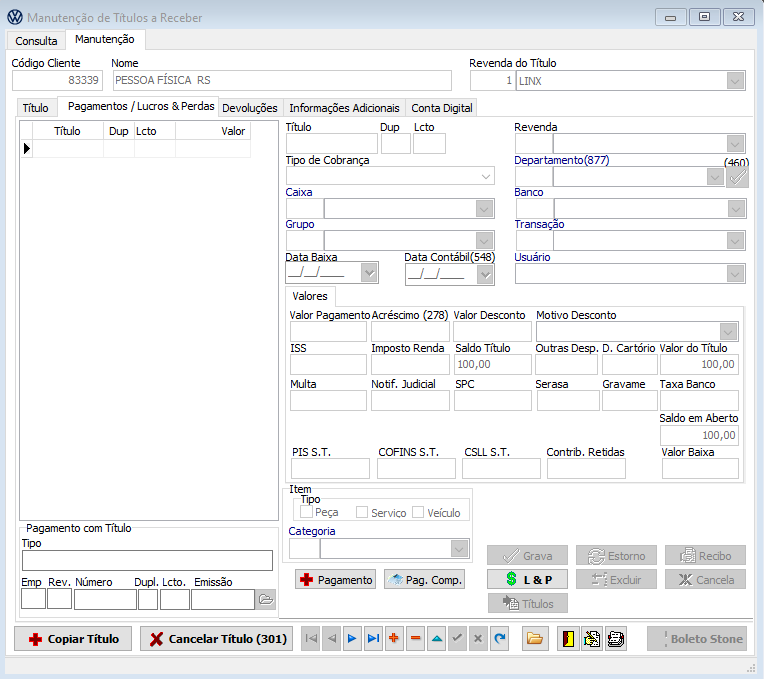Screen dimensions: 764x679
Task: Check the Peça item type checkbox
Action: pos(307,512)
